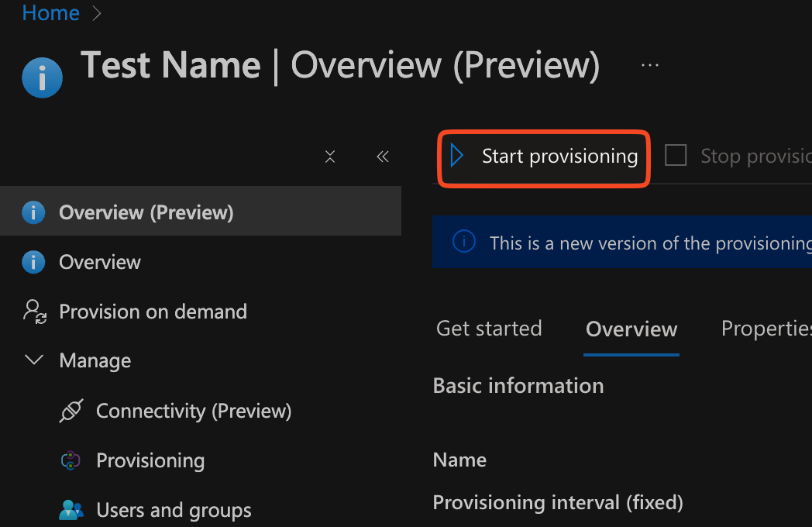Click the Connectivity (Preview) plug icon
Viewport: 812px width, 527px height.
[x=71, y=411]
